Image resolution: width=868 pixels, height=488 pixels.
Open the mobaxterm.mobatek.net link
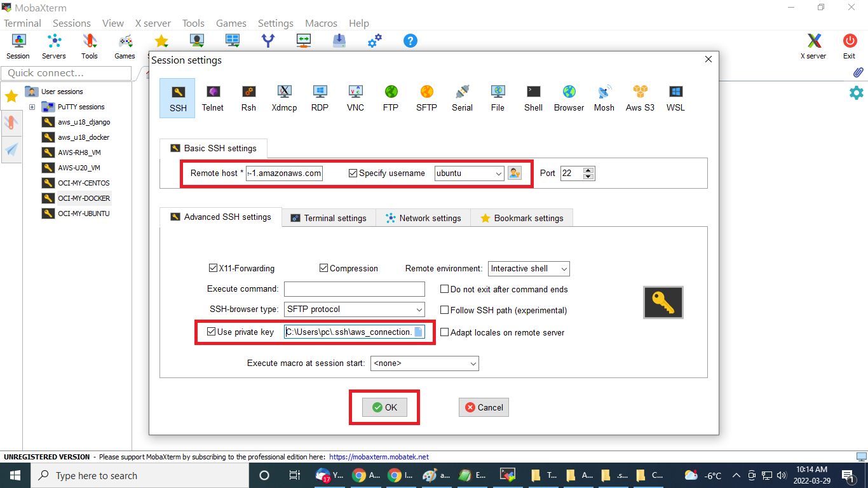tap(379, 456)
